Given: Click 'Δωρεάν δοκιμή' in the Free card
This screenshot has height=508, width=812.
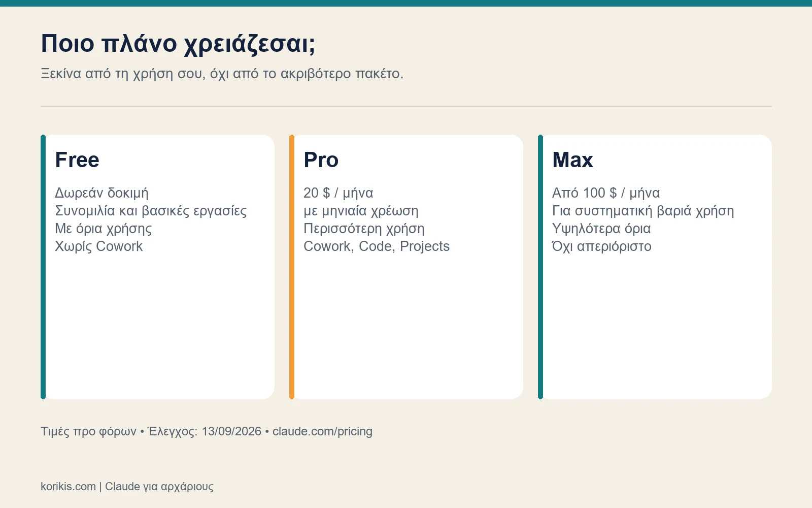Looking at the screenshot, I should coord(101,193).
